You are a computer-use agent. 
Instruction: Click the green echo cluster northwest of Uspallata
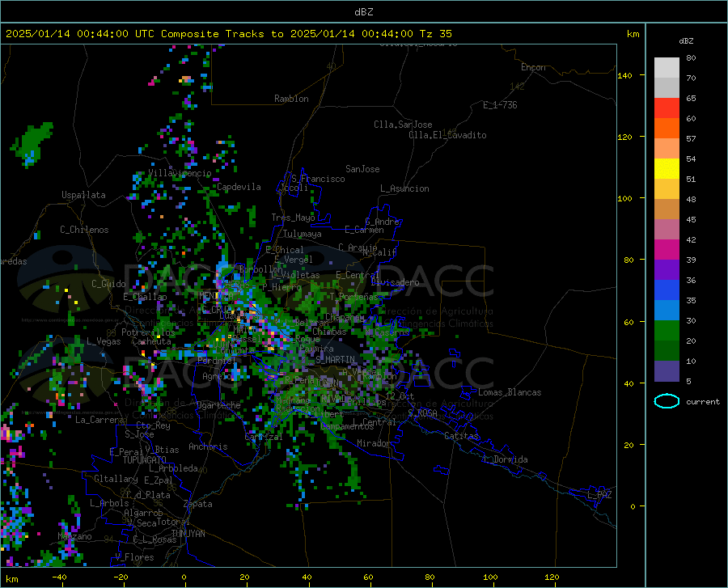32,143
